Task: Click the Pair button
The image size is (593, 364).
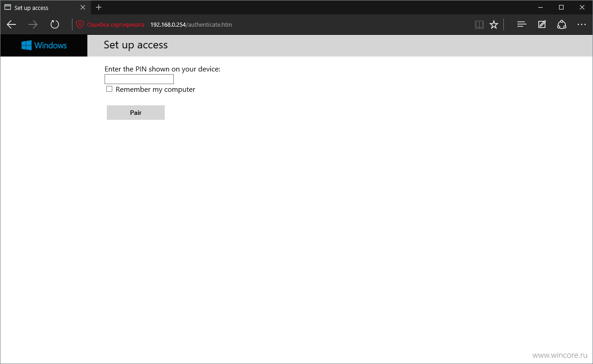Action: pos(136,113)
